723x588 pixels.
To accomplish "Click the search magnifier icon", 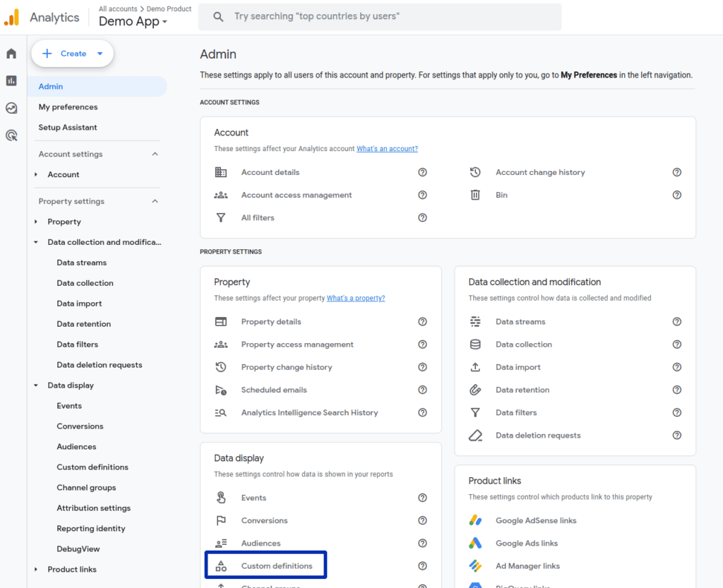I will click(218, 17).
